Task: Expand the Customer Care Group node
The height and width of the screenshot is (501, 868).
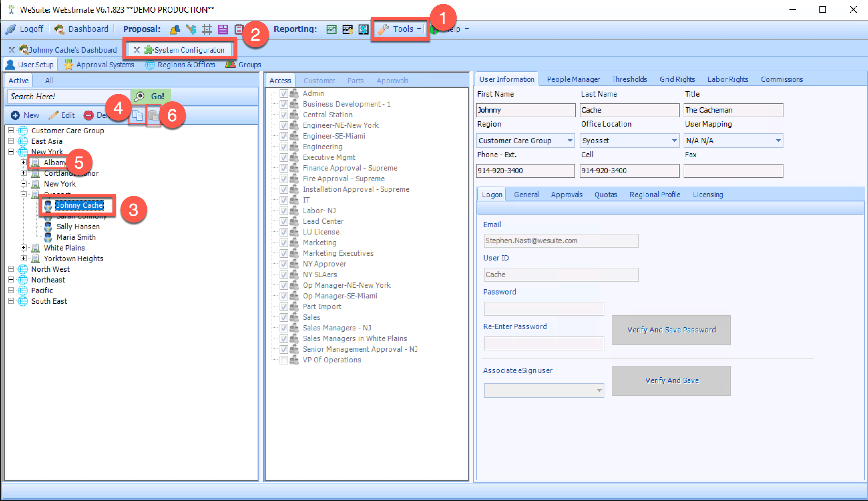Action: [x=11, y=130]
